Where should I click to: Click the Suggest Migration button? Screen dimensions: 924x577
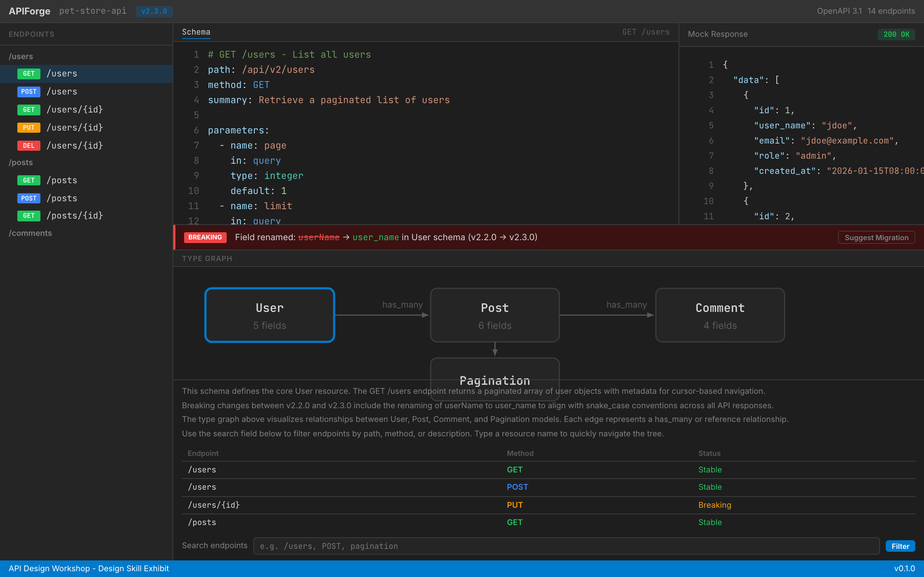[x=876, y=237]
